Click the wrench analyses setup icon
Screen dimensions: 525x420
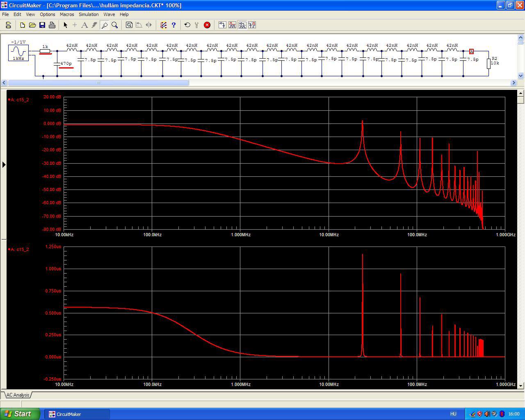pyautogui.click(x=197, y=25)
